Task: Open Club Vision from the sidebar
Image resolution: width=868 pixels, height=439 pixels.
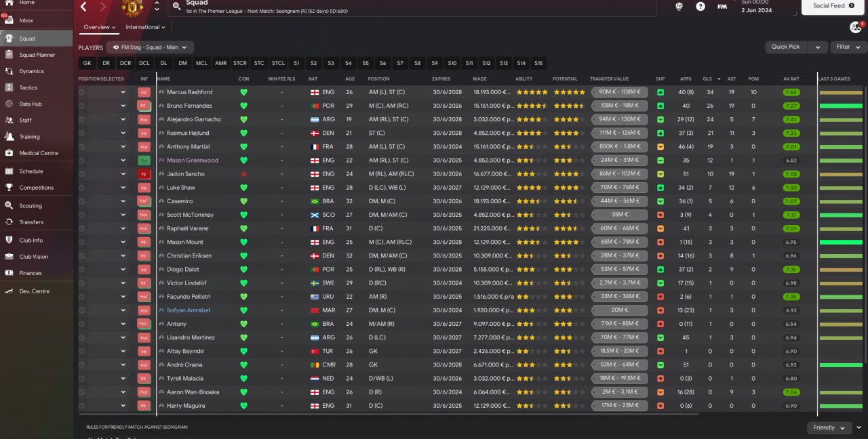Action: coord(33,257)
